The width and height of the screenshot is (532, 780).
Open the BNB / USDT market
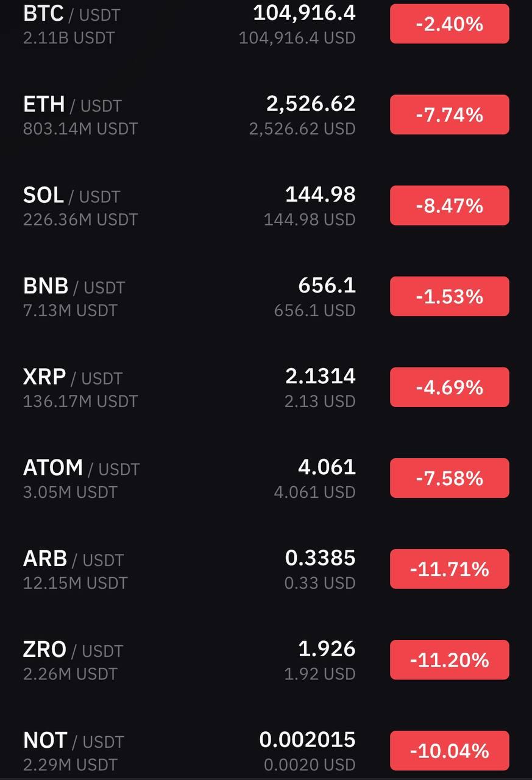click(266, 296)
